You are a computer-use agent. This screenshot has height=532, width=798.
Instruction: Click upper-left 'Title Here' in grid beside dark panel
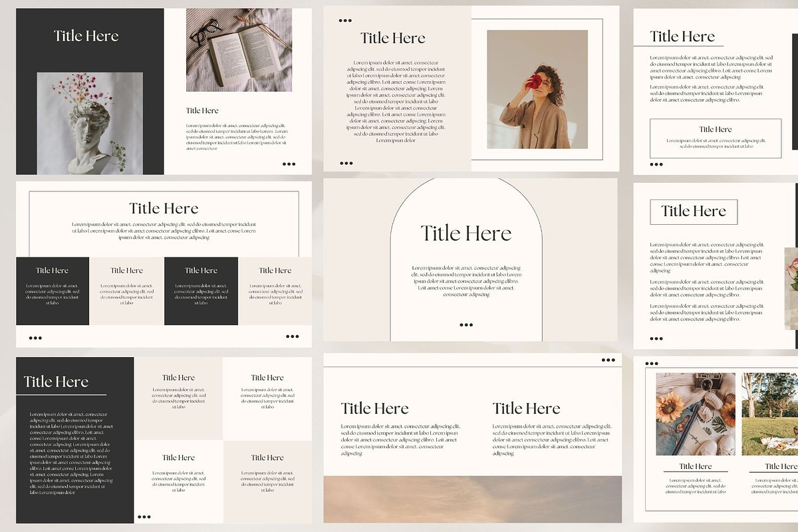tap(178, 378)
